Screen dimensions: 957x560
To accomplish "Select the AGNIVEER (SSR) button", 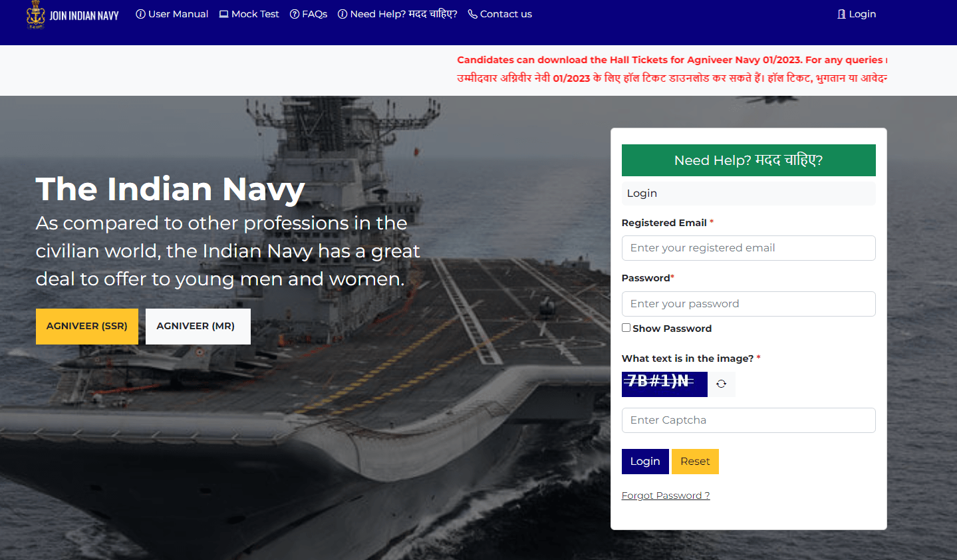I will point(87,326).
